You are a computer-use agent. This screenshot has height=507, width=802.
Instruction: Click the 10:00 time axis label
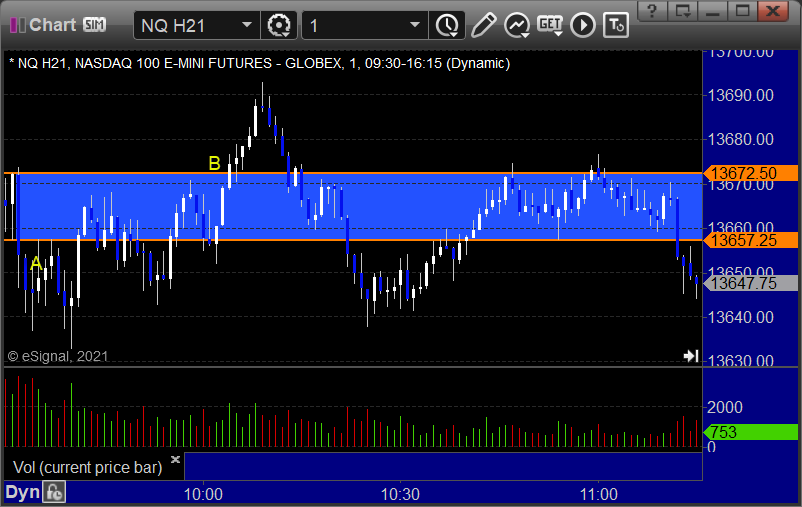click(x=203, y=494)
